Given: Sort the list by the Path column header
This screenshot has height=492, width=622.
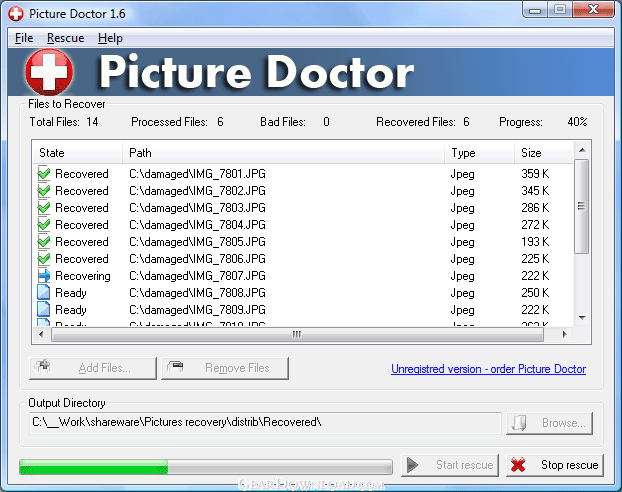Looking at the screenshot, I should pyautogui.click(x=283, y=153).
